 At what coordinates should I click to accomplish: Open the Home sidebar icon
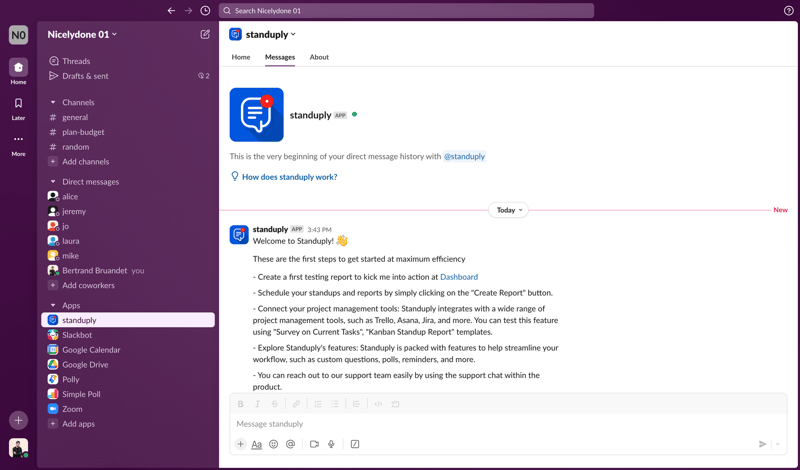coord(18,67)
